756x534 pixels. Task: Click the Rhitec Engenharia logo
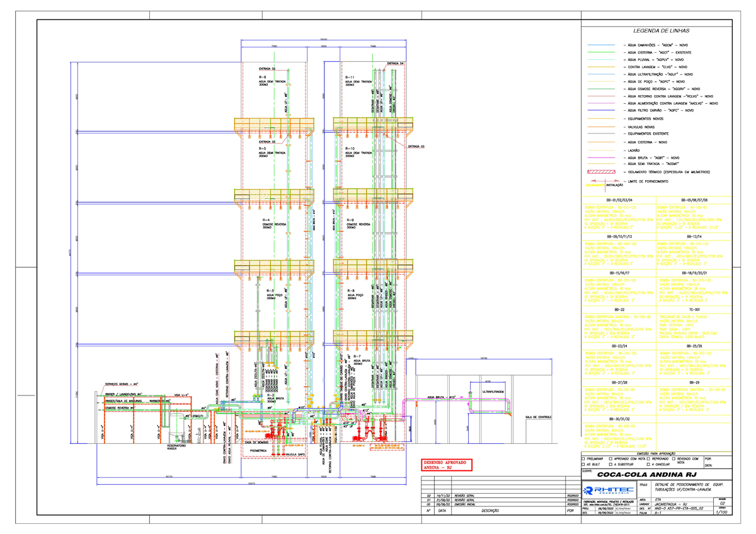(x=609, y=490)
